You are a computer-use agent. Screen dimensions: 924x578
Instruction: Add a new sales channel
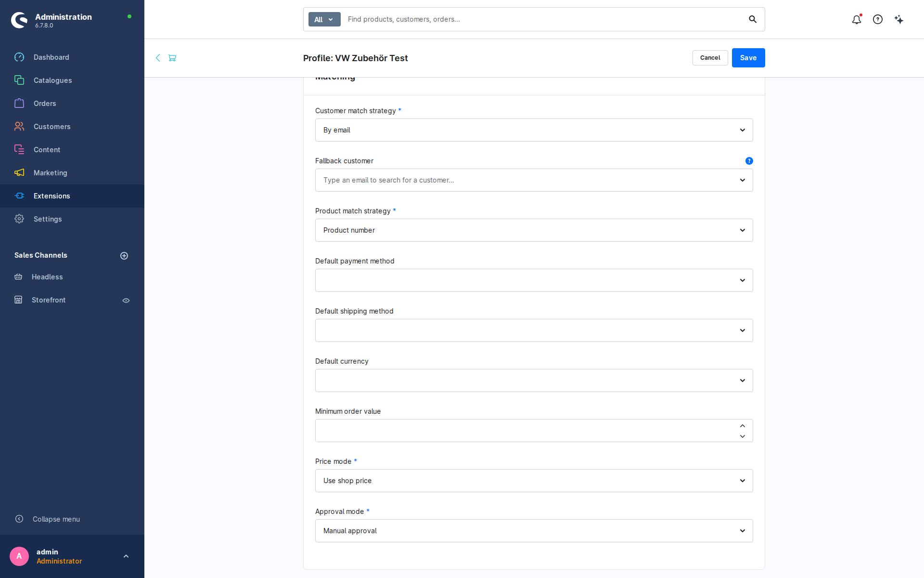pyautogui.click(x=124, y=256)
